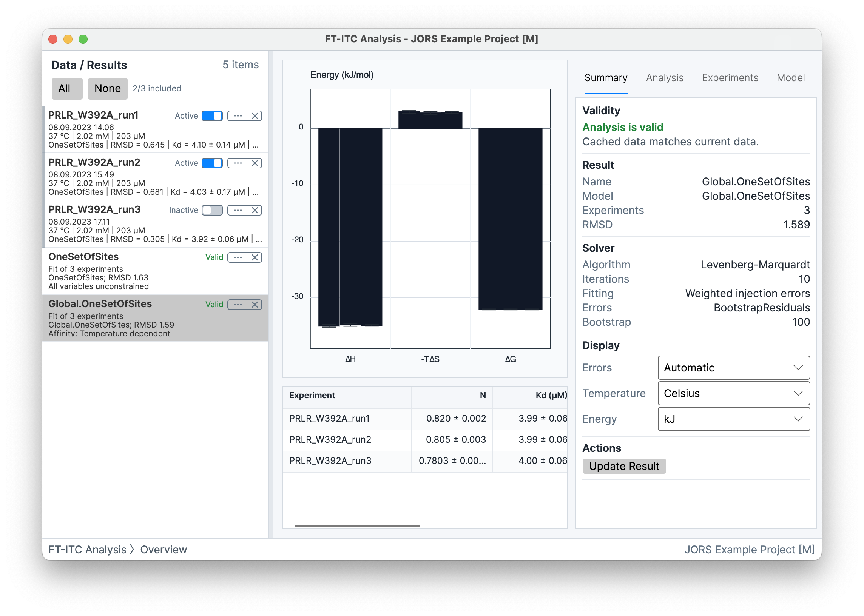Click the '5 items' count label
Screen dimensions: 864x616
(x=241, y=65)
